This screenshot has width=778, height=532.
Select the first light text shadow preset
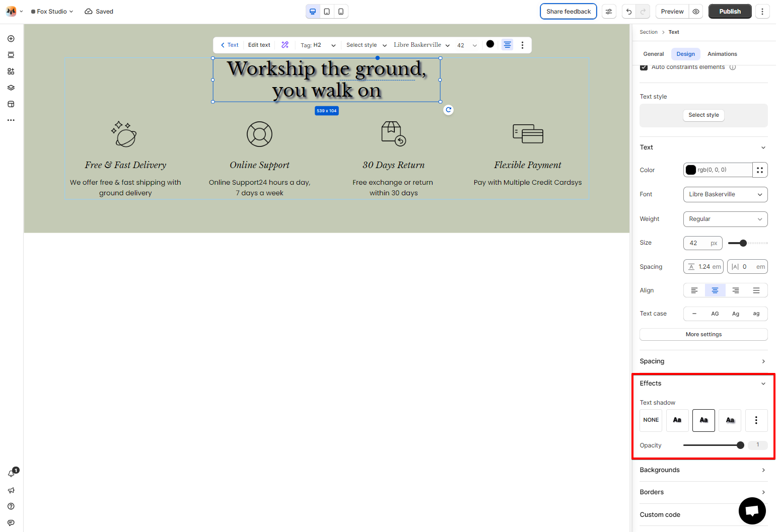click(677, 420)
